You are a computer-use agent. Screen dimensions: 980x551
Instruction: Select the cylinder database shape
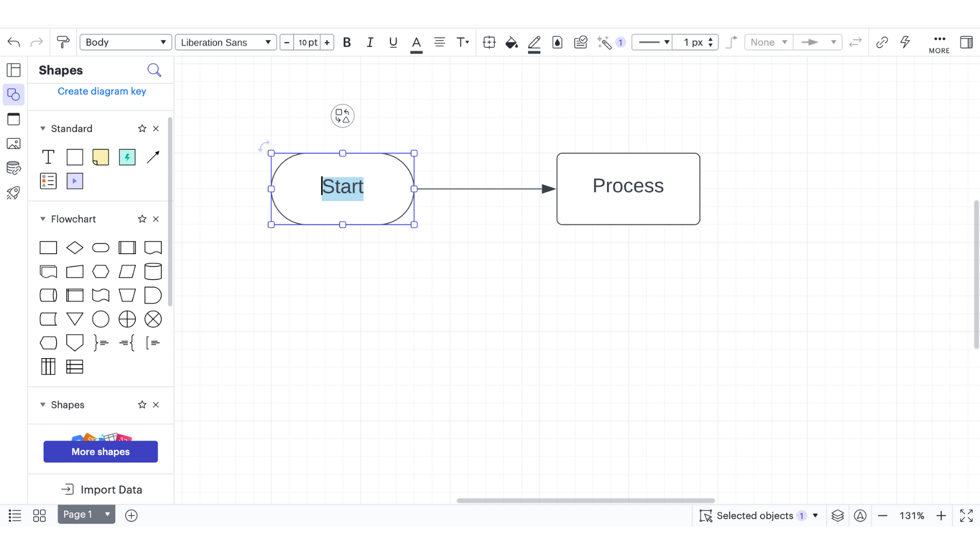tap(153, 271)
